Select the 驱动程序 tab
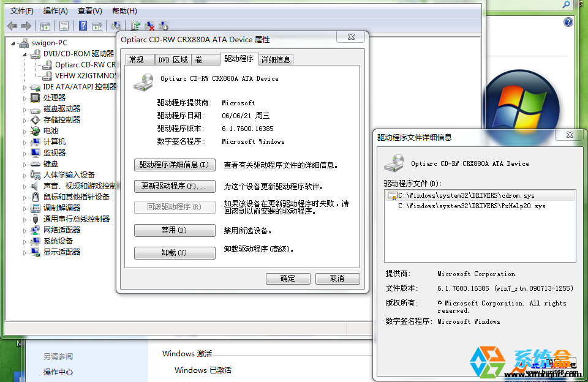The height and width of the screenshot is (382, 588). 239,59
